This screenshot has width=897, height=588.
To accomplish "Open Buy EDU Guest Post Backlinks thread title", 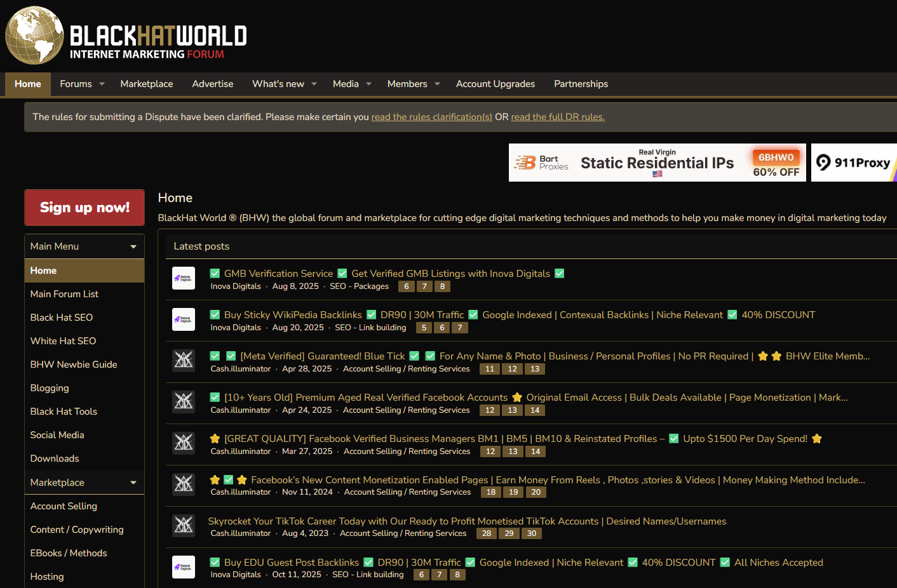I will pos(516,563).
